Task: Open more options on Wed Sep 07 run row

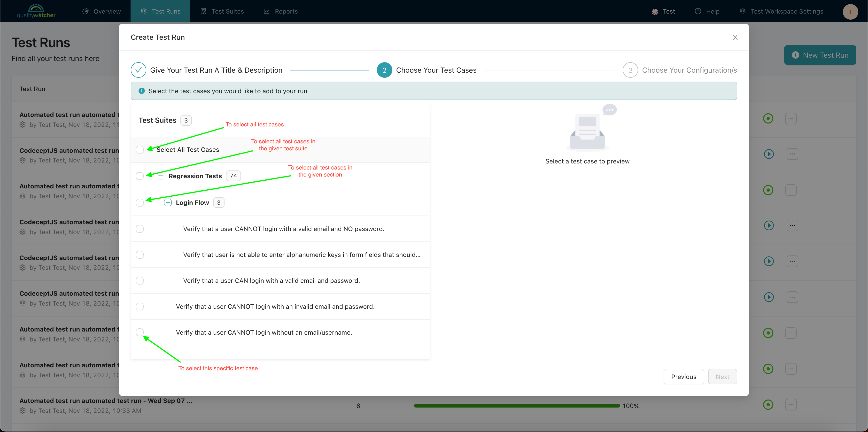Action: pyautogui.click(x=791, y=404)
